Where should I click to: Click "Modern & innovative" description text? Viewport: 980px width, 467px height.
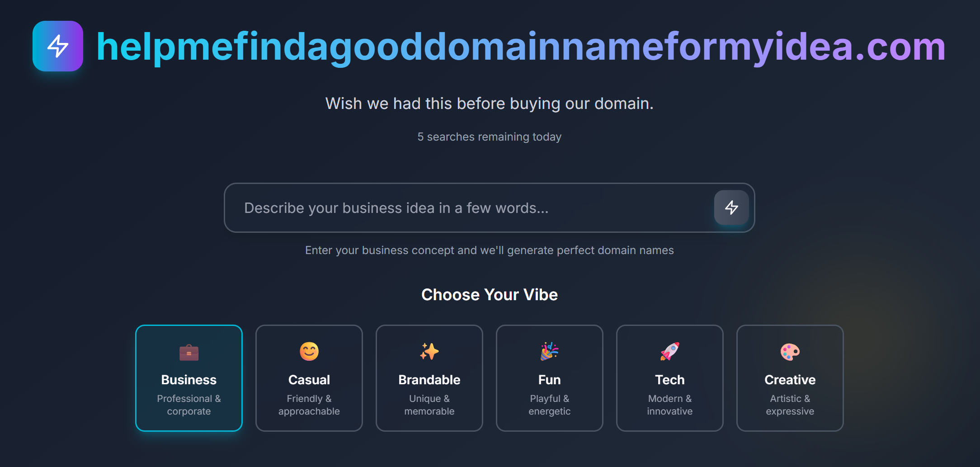pyautogui.click(x=670, y=405)
